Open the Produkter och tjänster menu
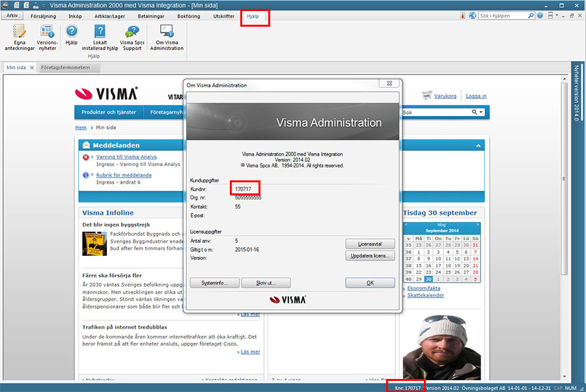The image size is (586, 392). coord(107,112)
